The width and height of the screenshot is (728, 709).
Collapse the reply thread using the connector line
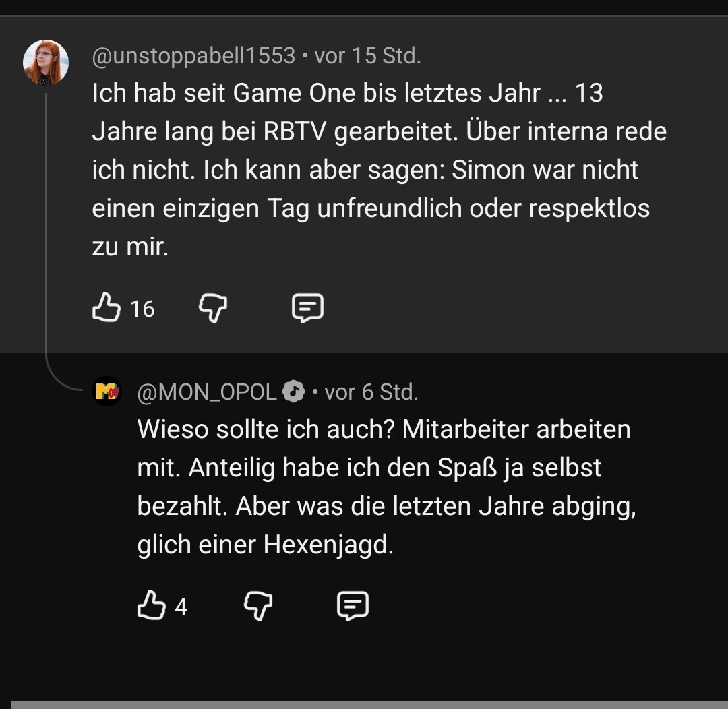[x=47, y=236]
